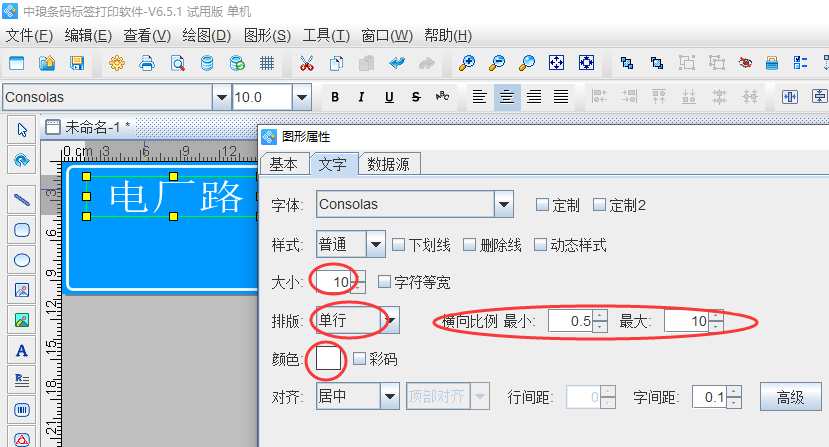Toggle bold text formatting
829x447 pixels.
click(335, 97)
